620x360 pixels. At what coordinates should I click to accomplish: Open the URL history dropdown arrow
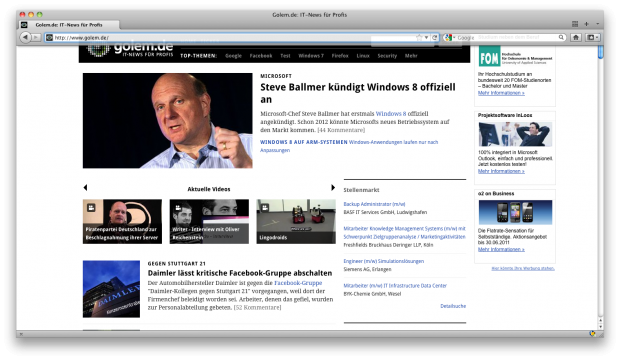[427, 37]
